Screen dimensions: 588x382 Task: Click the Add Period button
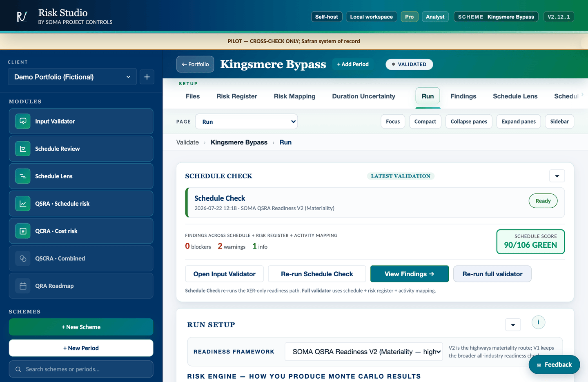pos(353,64)
